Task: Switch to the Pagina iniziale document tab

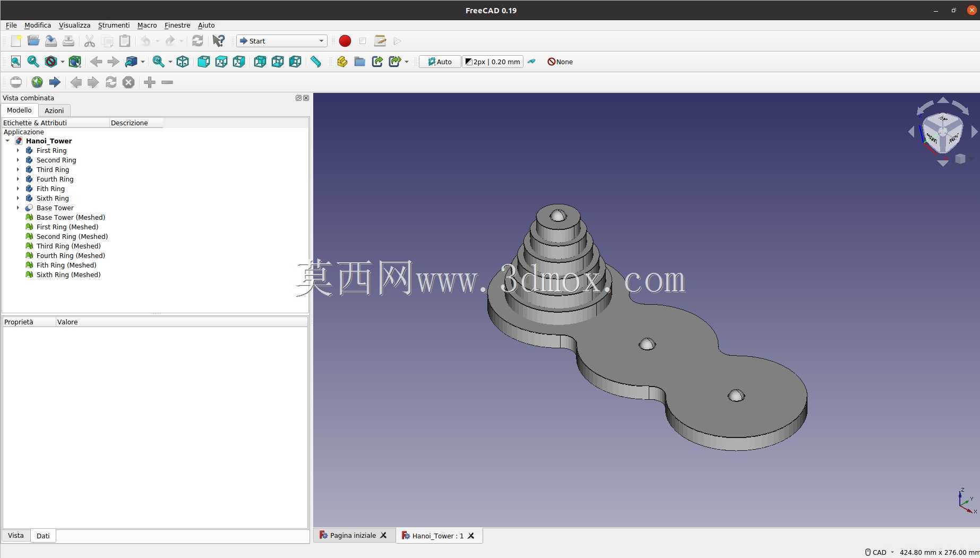Action: (x=353, y=535)
